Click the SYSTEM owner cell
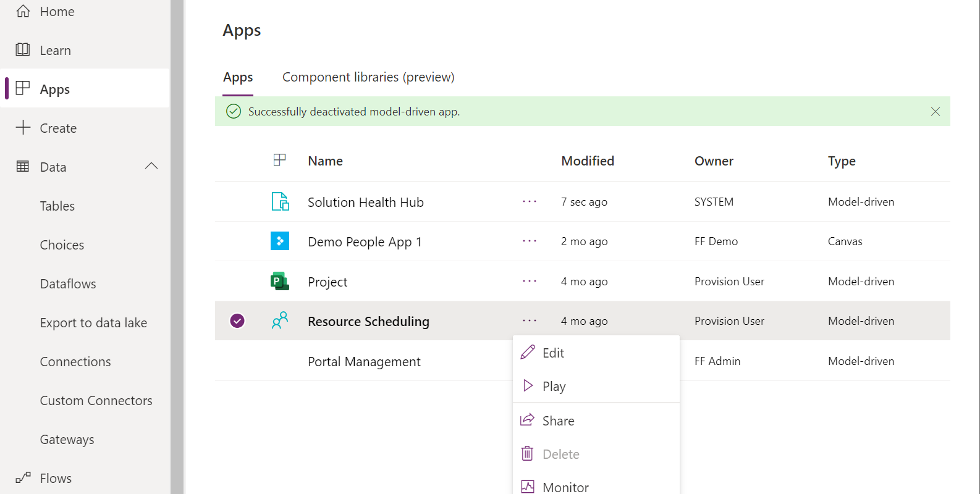 [714, 201]
